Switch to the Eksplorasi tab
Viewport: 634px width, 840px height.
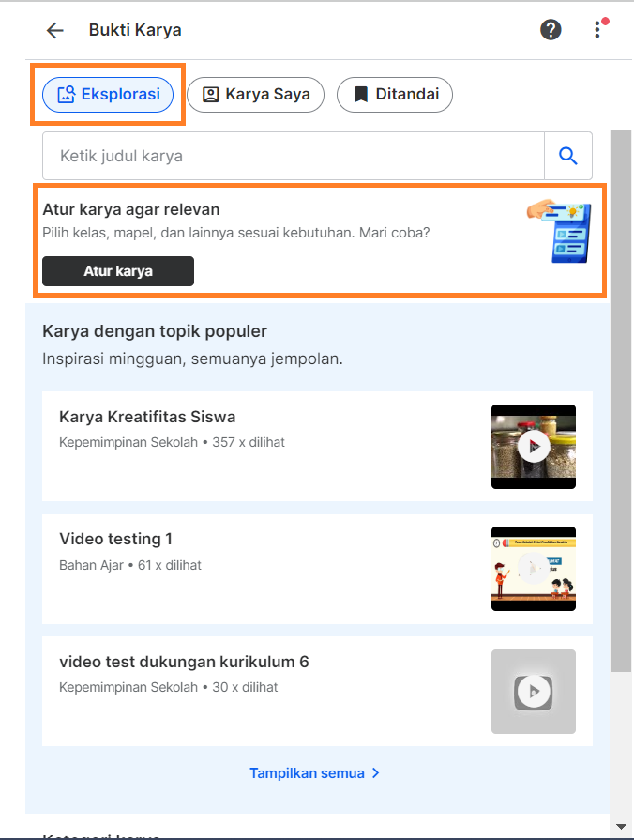pos(108,95)
